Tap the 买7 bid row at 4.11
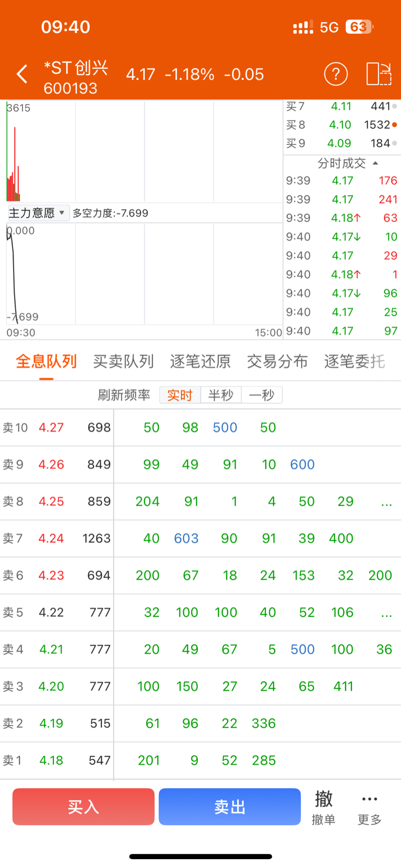 (x=342, y=106)
